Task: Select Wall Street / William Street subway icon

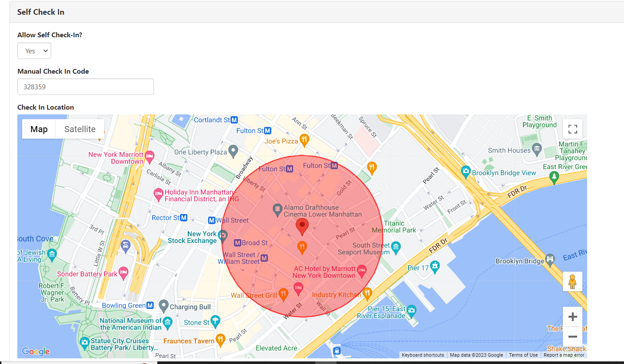Action: pos(264,258)
